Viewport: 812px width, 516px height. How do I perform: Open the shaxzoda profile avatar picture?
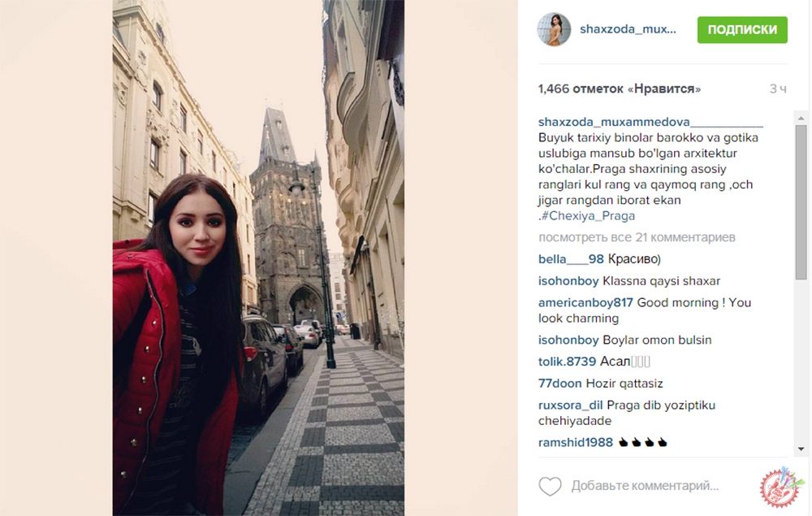click(554, 29)
